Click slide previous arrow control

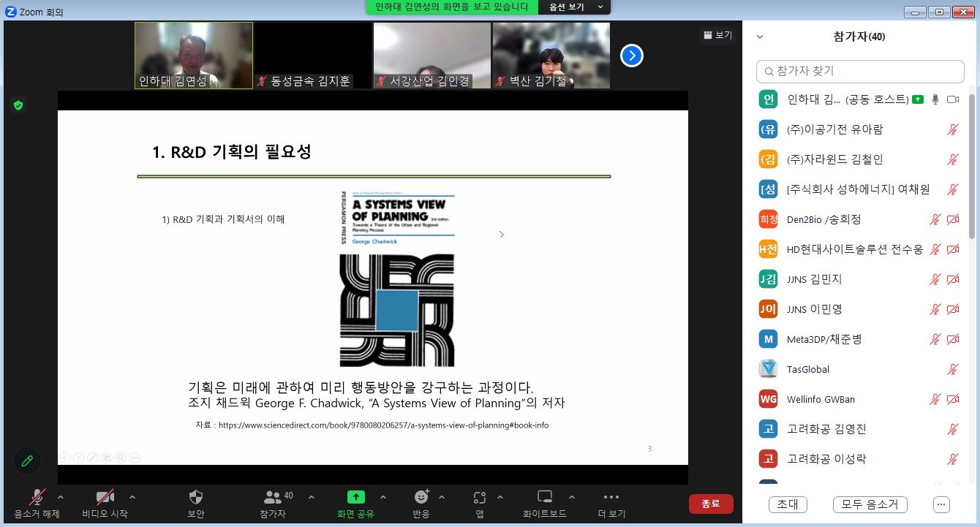pos(64,458)
